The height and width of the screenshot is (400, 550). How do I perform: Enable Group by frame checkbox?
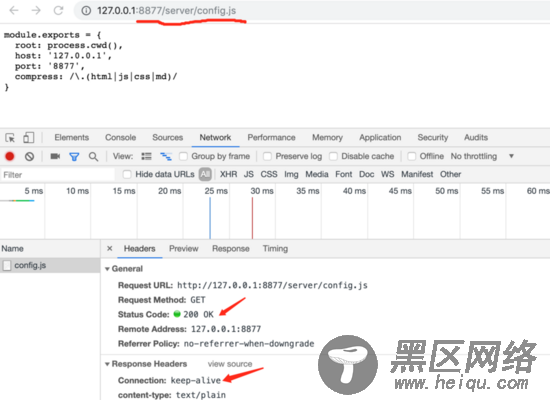click(183, 156)
